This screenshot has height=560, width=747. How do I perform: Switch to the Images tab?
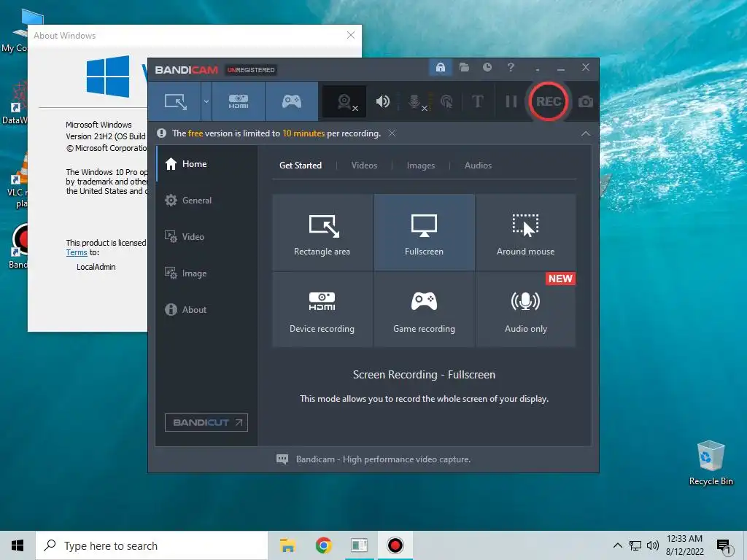(x=421, y=166)
